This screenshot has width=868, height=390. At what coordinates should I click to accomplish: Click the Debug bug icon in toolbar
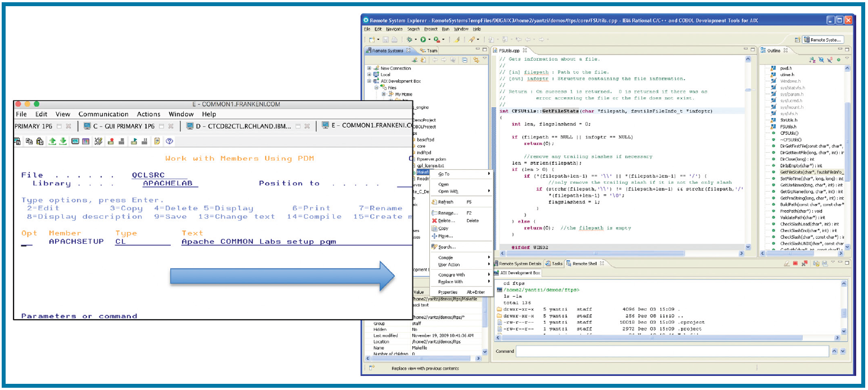[x=410, y=40]
